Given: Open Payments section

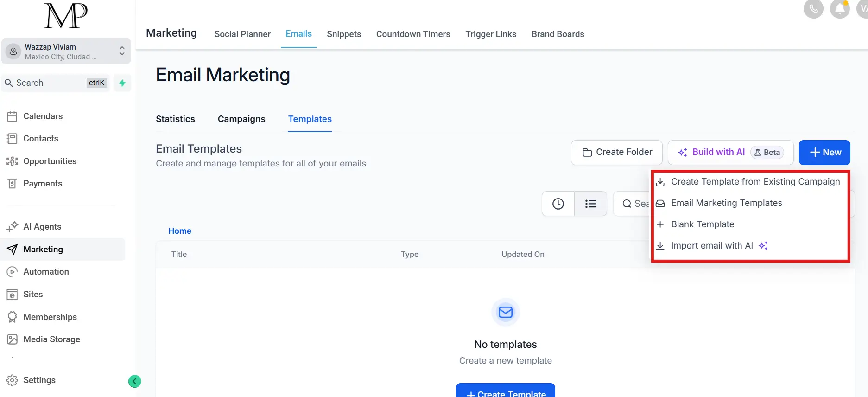Looking at the screenshot, I should tap(43, 183).
